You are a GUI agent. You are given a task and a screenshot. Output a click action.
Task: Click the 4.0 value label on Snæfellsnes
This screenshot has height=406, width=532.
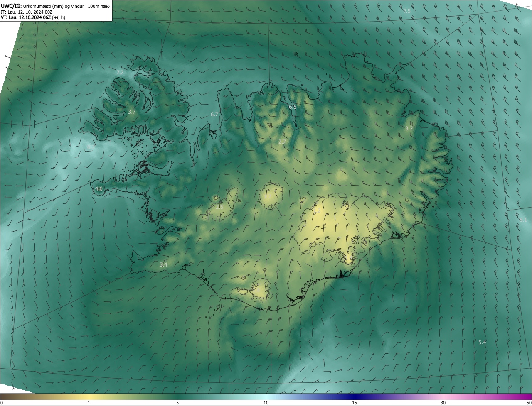pyautogui.click(x=99, y=188)
